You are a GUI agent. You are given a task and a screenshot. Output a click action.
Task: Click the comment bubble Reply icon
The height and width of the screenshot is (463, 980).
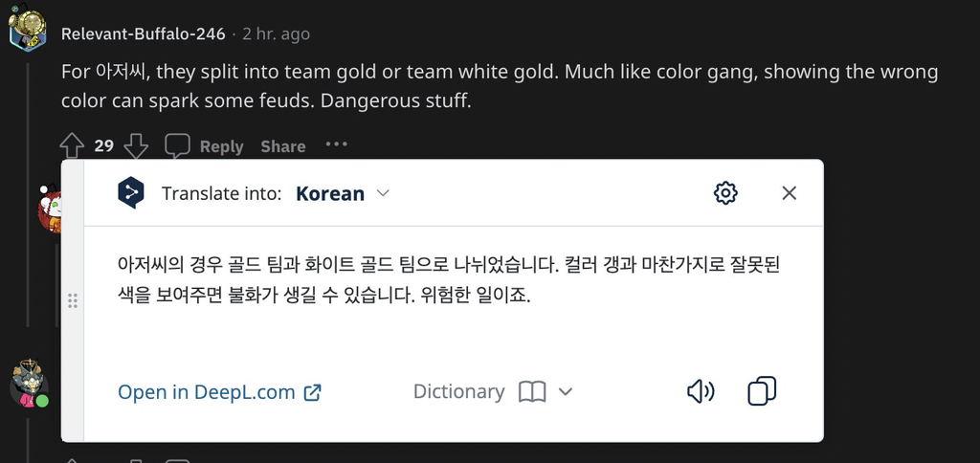[x=177, y=145]
